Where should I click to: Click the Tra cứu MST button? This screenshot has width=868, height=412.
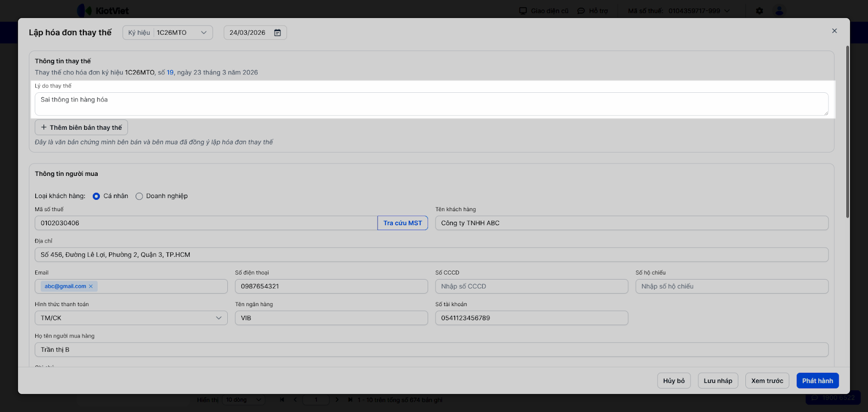pos(403,223)
